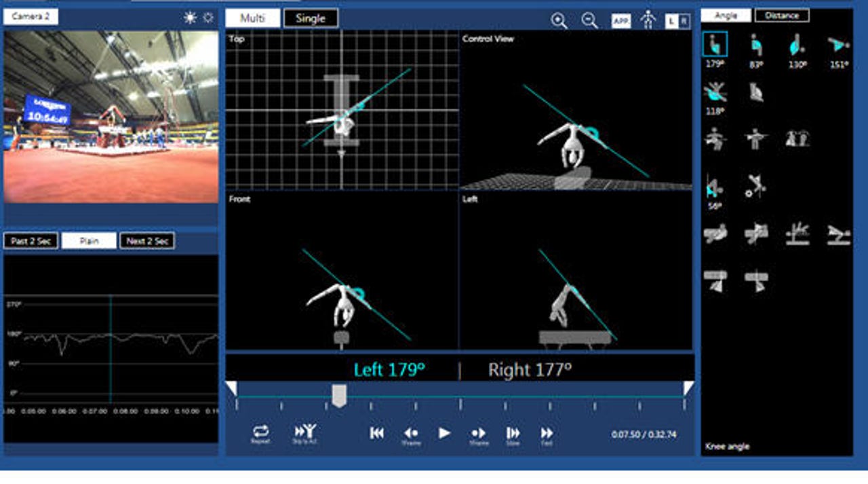Select the 151° angle icon
This screenshot has height=484, width=868.
(x=838, y=45)
